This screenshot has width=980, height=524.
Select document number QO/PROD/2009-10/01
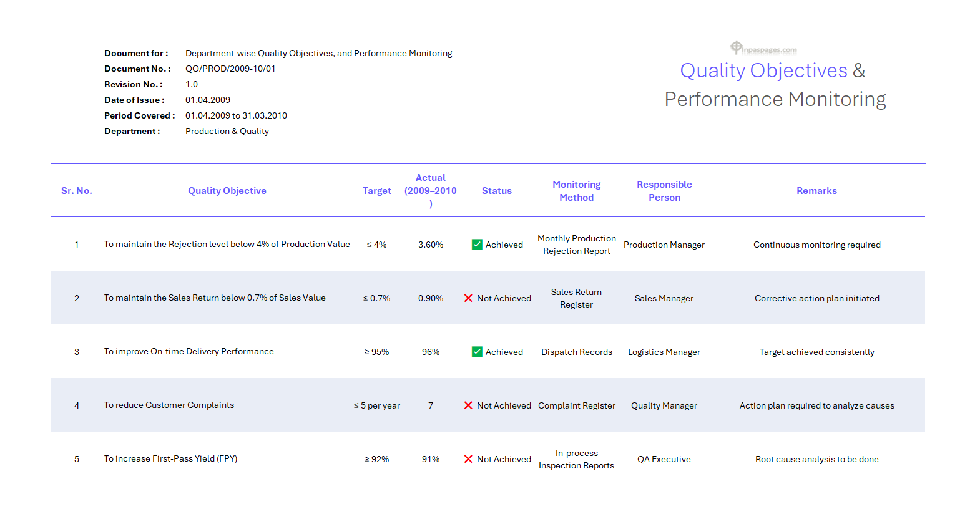pyautogui.click(x=230, y=69)
